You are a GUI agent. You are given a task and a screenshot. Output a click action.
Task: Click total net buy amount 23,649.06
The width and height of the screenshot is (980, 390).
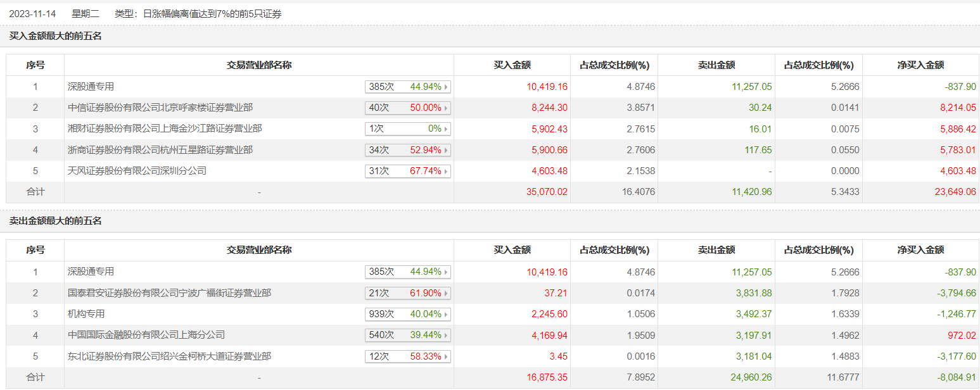[953, 192]
